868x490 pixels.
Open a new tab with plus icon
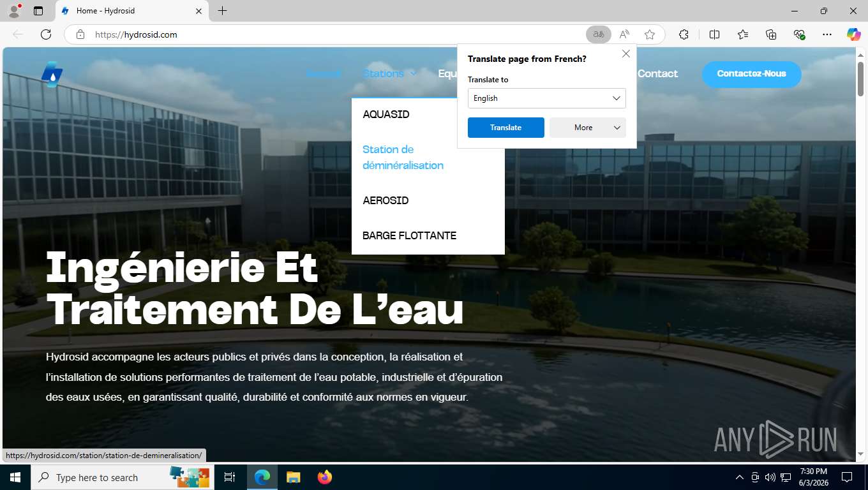tap(222, 11)
